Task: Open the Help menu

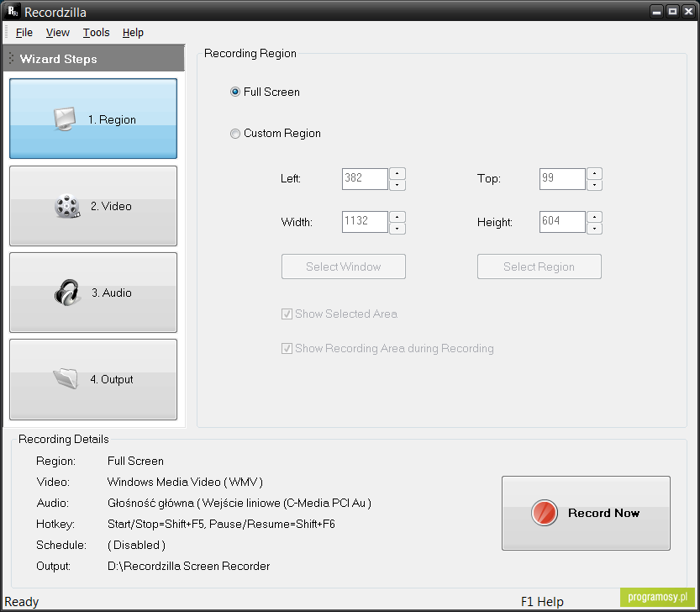Action: click(x=133, y=33)
